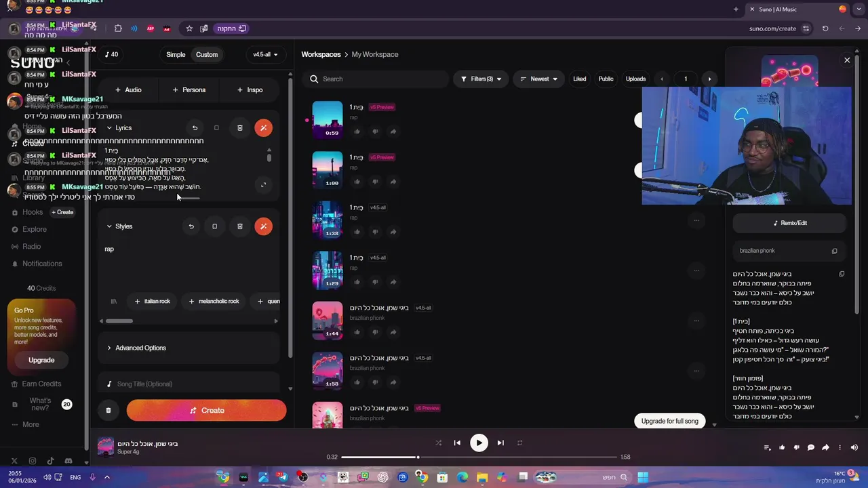Copy the brazilian phonk style in details panel

(835, 251)
